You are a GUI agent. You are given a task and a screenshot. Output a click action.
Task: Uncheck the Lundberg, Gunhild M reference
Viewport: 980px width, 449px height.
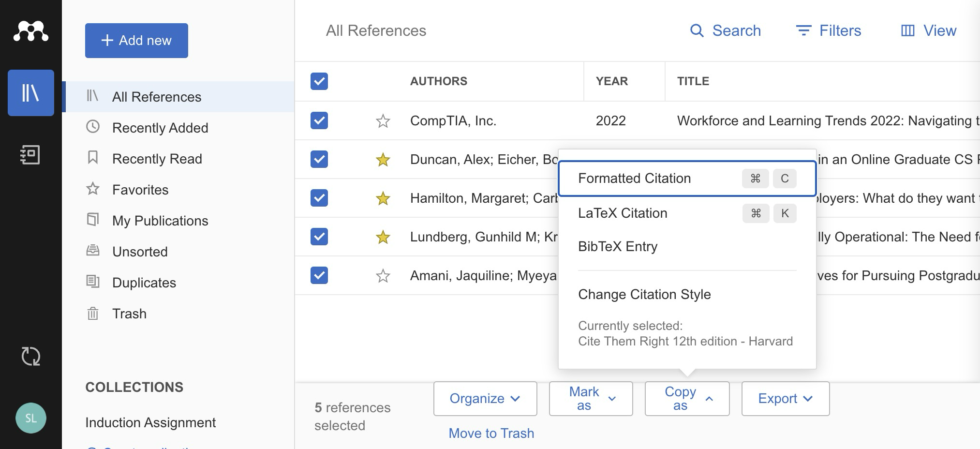pos(319,237)
